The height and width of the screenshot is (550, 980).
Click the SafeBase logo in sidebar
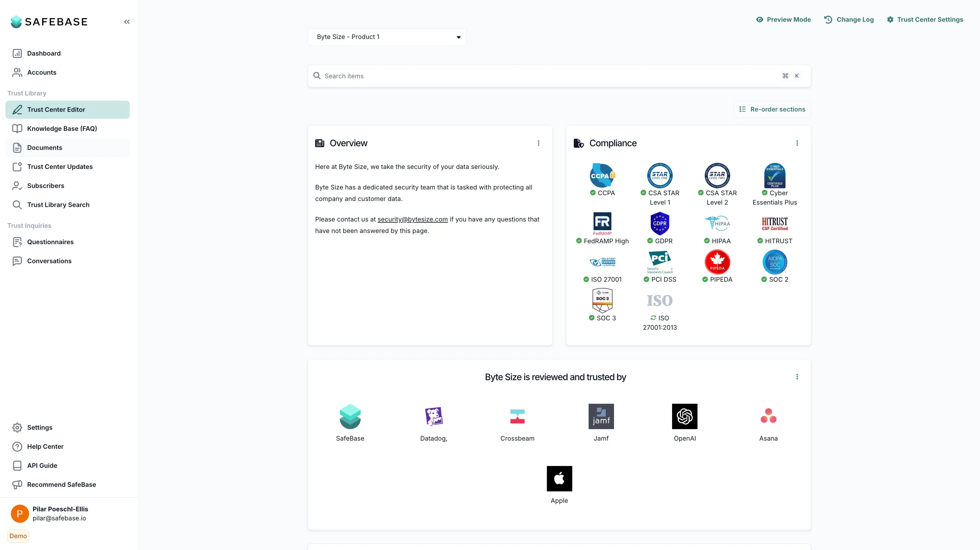pyautogui.click(x=50, y=22)
